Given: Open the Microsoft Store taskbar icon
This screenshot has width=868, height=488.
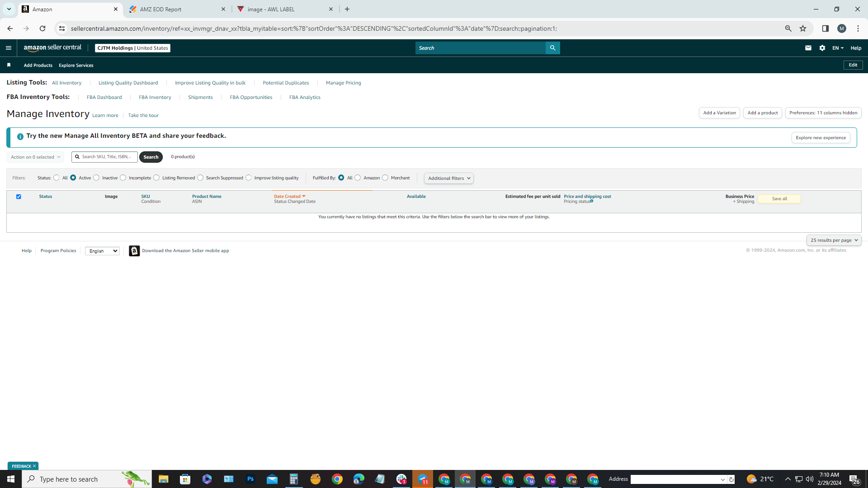Looking at the screenshot, I should (x=185, y=479).
